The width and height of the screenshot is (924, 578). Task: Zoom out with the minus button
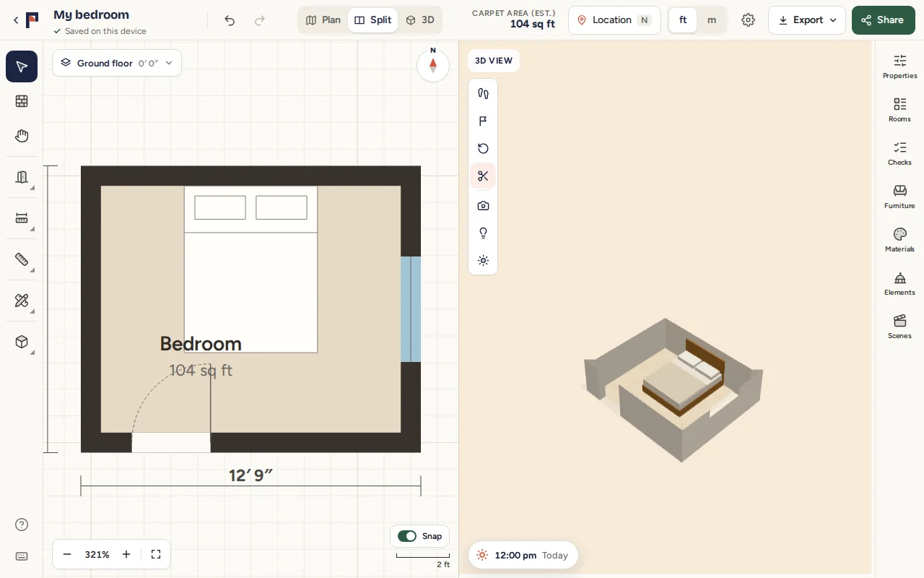pos(67,554)
